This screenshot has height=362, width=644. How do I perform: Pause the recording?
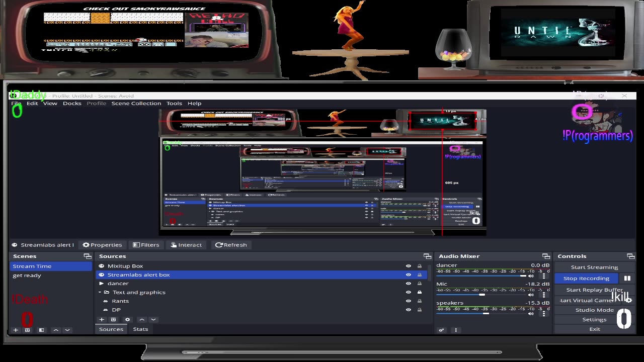(627, 278)
